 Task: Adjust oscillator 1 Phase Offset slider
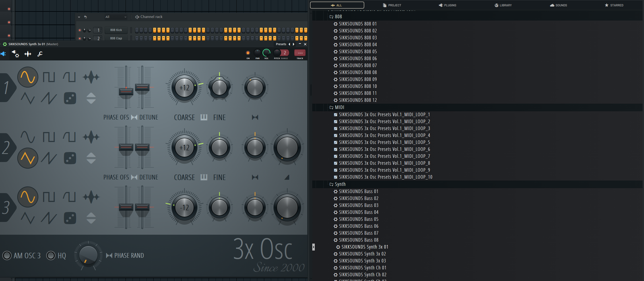126,91
